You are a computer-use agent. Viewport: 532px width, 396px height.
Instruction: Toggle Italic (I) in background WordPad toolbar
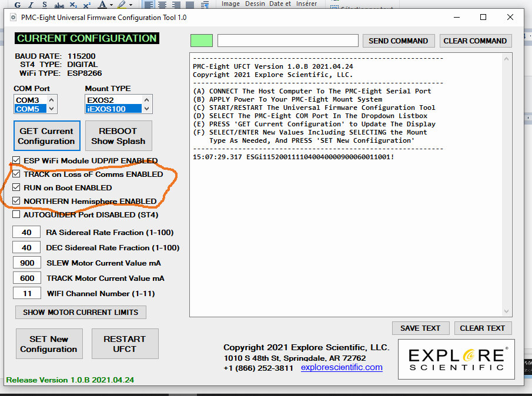tap(31, 5)
